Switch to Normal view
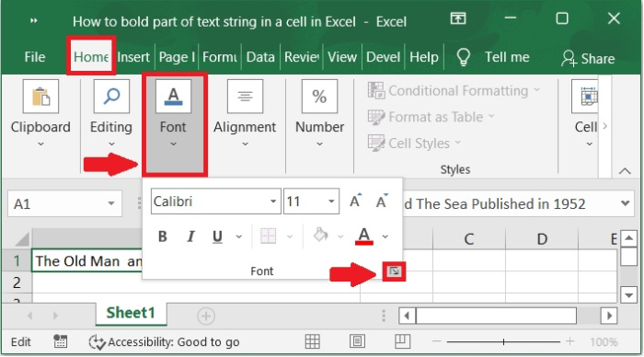The width and height of the screenshot is (644, 357). [x=313, y=341]
